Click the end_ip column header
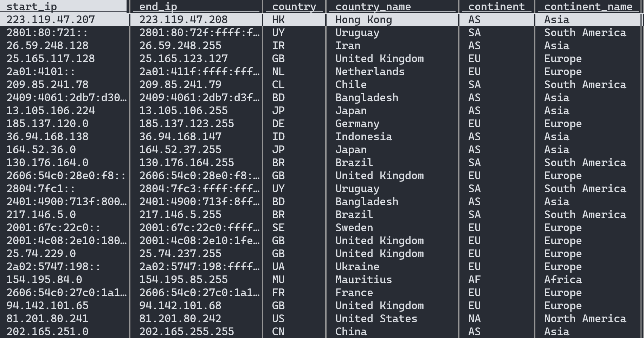The image size is (644, 338). tap(157, 6)
